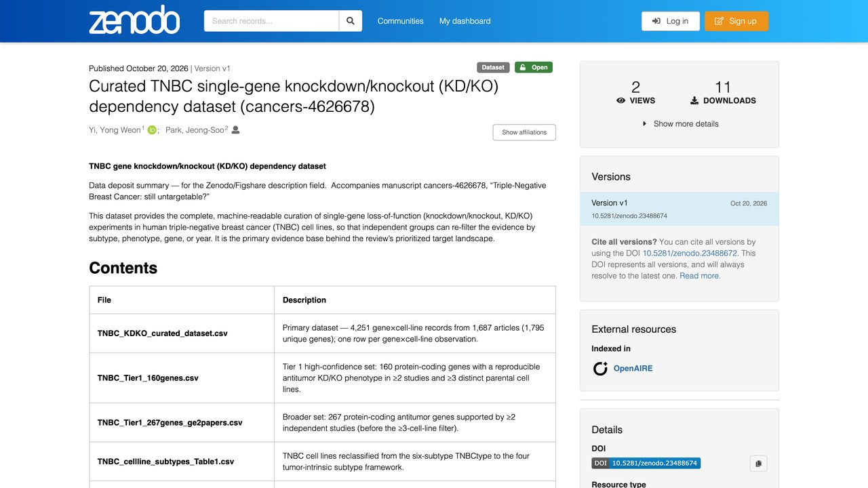Focus the Search records field
868x488 pixels.
click(271, 21)
